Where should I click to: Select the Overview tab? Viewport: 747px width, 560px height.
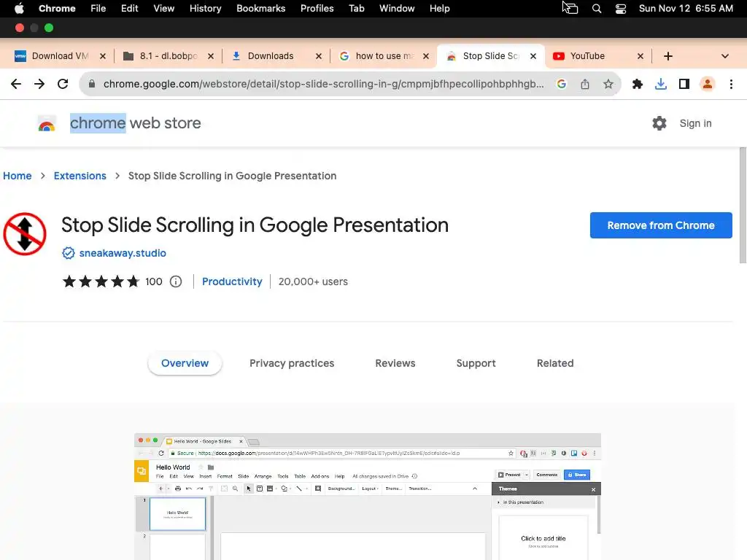click(185, 363)
